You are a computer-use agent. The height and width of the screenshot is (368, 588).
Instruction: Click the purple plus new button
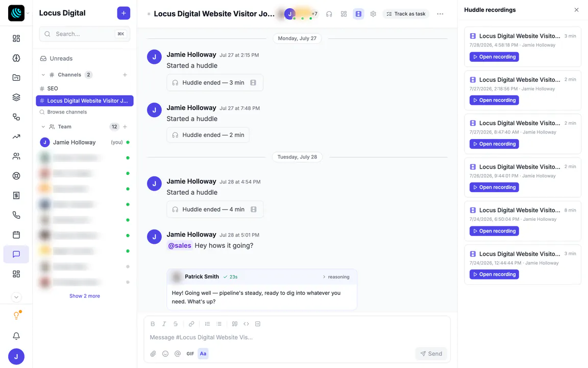pyautogui.click(x=124, y=13)
